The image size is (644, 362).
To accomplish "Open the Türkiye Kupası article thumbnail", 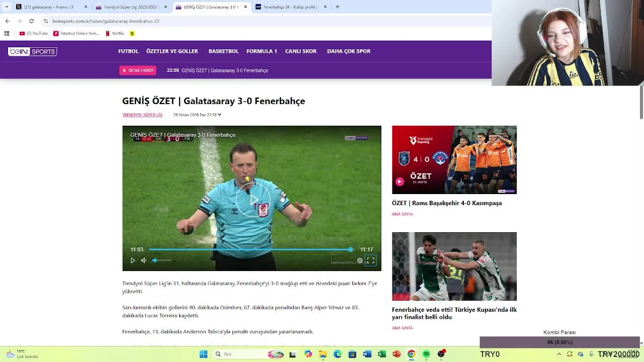I will click(x=454, y=266).
